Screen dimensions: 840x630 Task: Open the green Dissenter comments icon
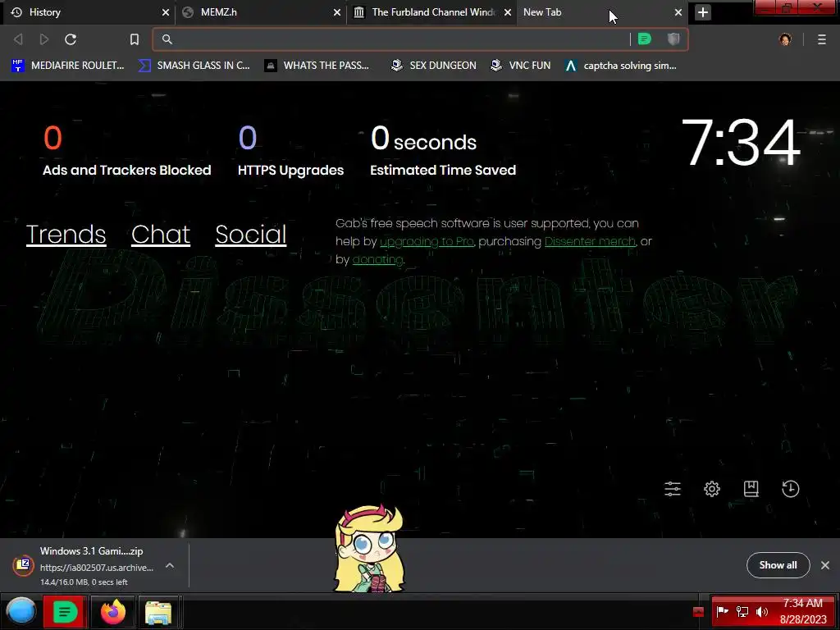coord(645,39)
